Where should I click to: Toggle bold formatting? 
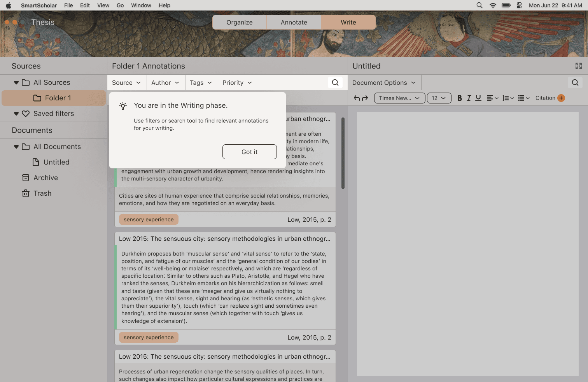pos(460,98)
